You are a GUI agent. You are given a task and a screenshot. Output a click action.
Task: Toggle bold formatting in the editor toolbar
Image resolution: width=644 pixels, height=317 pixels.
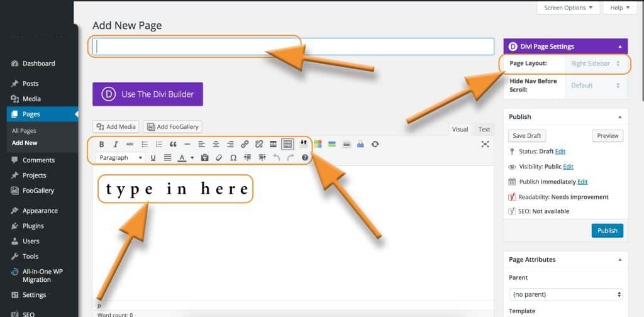(101, 144)
